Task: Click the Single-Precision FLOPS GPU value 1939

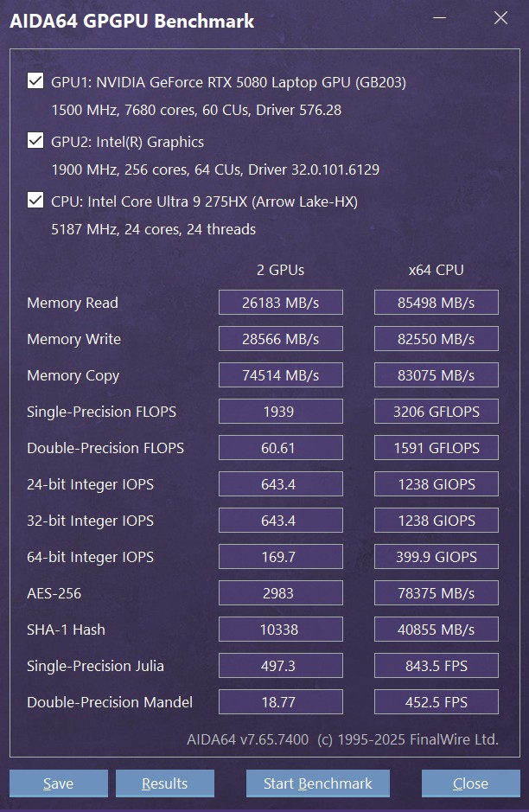Action: (280, 412)
